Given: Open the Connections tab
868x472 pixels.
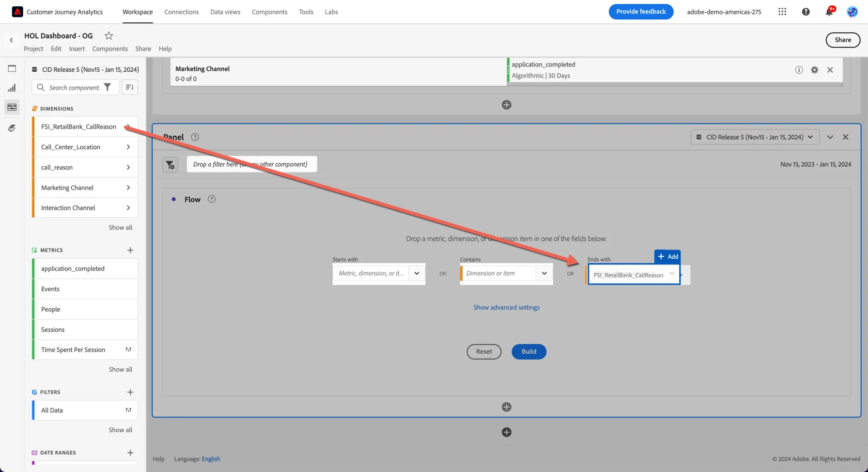Looking at the screenshot, I should click(x=182, y=12).
